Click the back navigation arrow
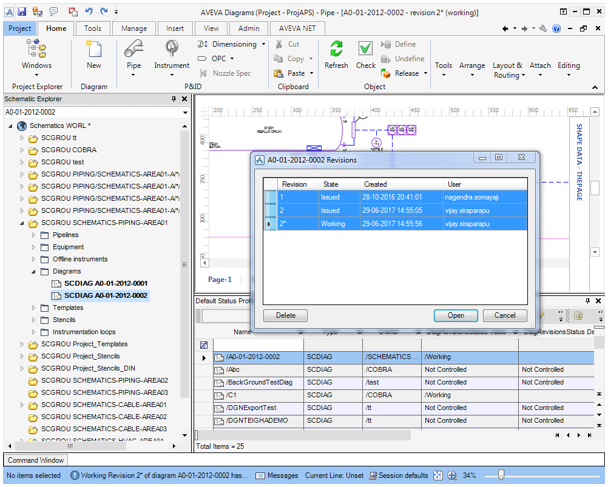 (x=505, y=28)
